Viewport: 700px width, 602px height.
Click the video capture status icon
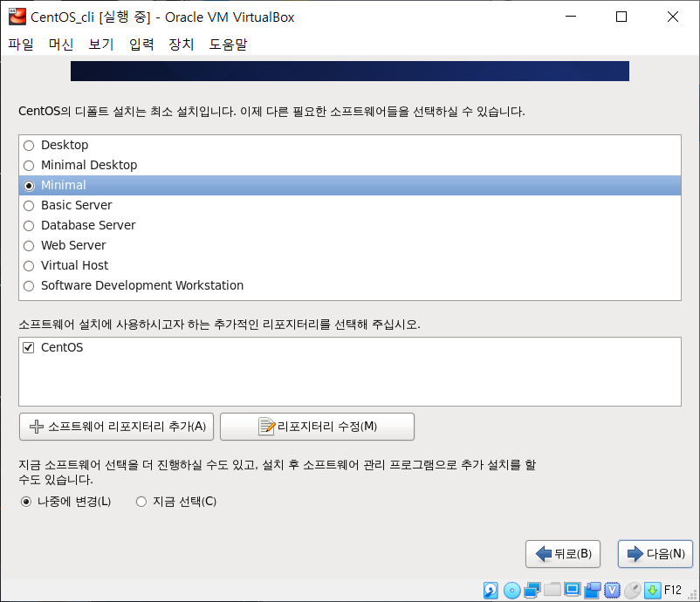[x=593, y=591]
